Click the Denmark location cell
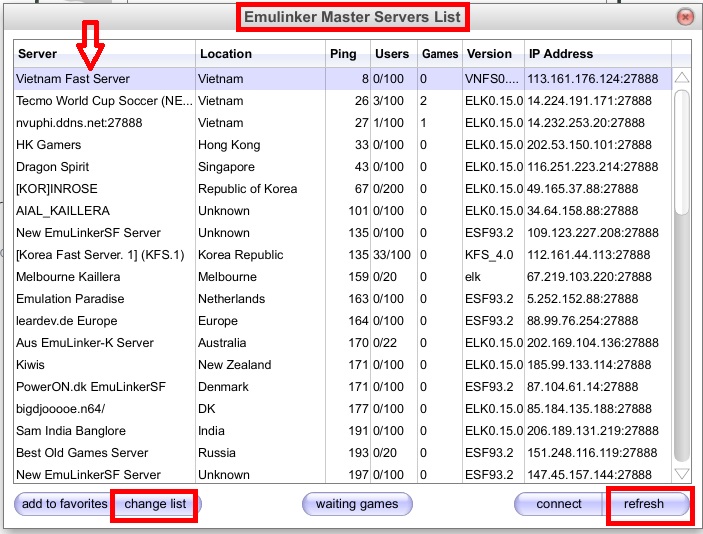This screenshot has height=534, width=703. point(223,386)
